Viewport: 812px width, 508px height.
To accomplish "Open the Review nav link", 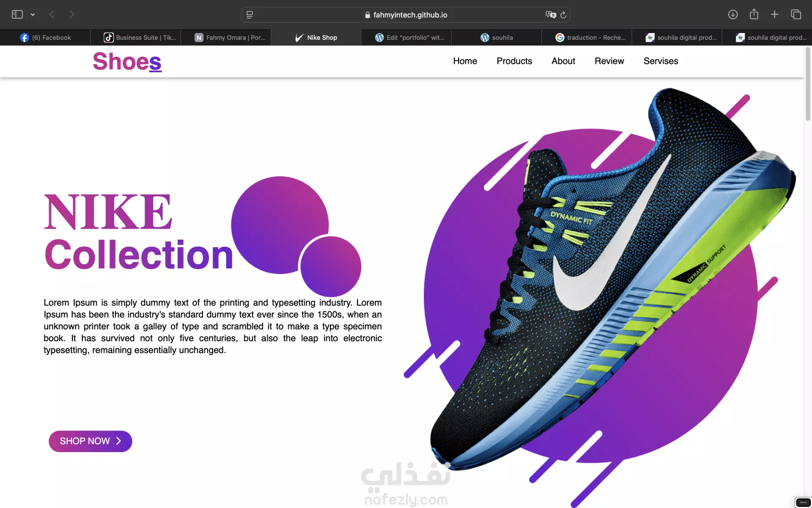I will click(x=609, y=61).
